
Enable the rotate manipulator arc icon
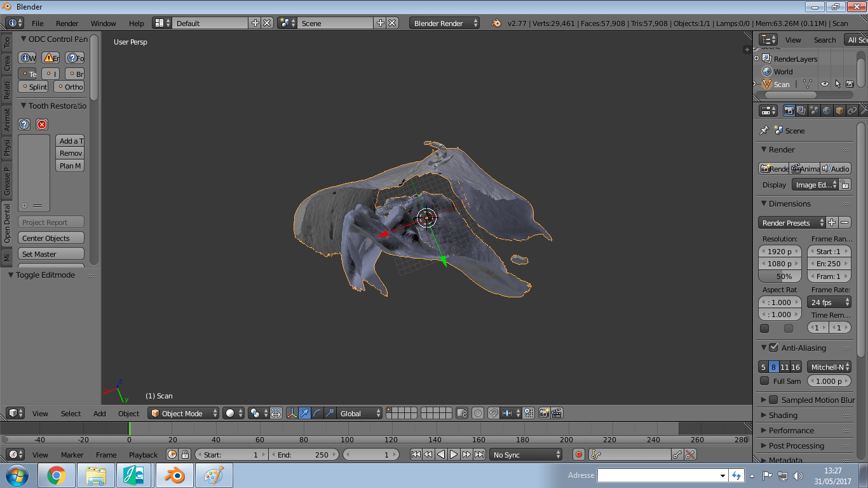pos(317,413)
